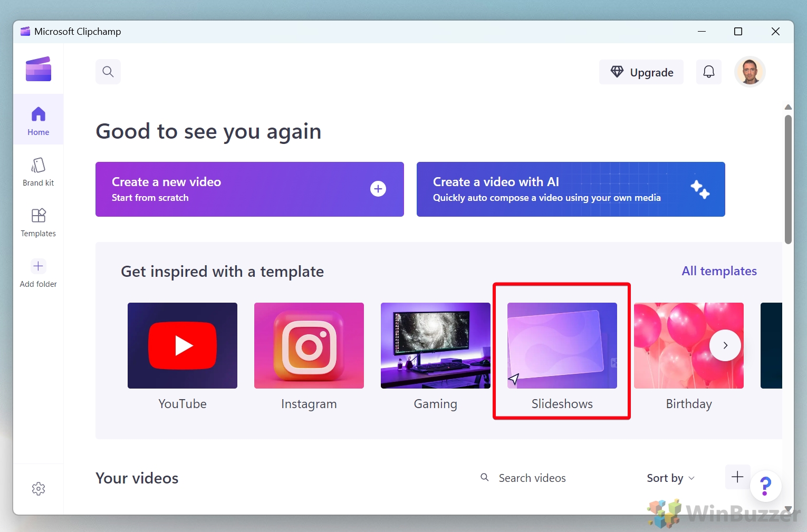Click Create a video with AI

571,189
